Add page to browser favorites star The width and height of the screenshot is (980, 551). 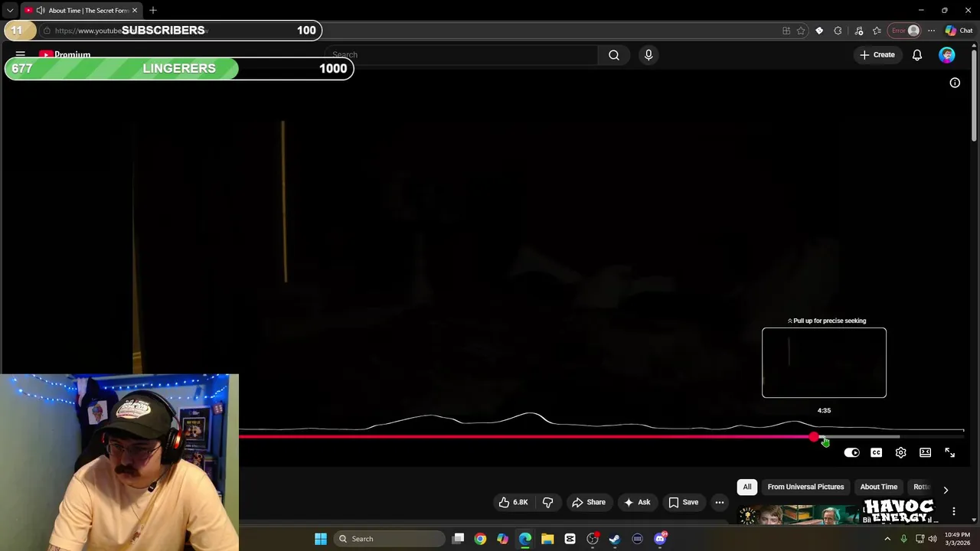tap(801, 31)
